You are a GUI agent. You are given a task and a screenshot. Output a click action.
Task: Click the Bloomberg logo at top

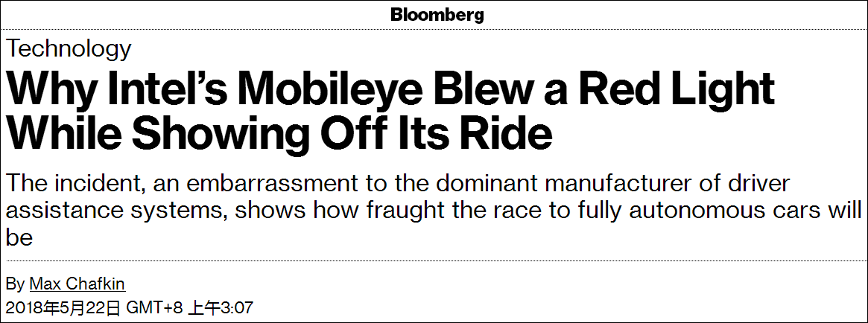pos(437,15)
